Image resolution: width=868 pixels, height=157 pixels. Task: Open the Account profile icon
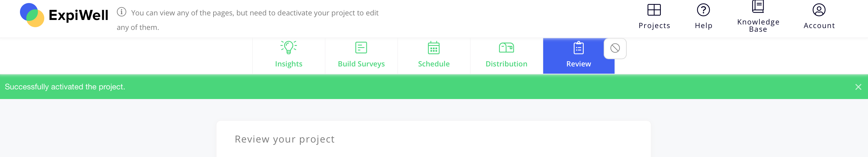819,10
